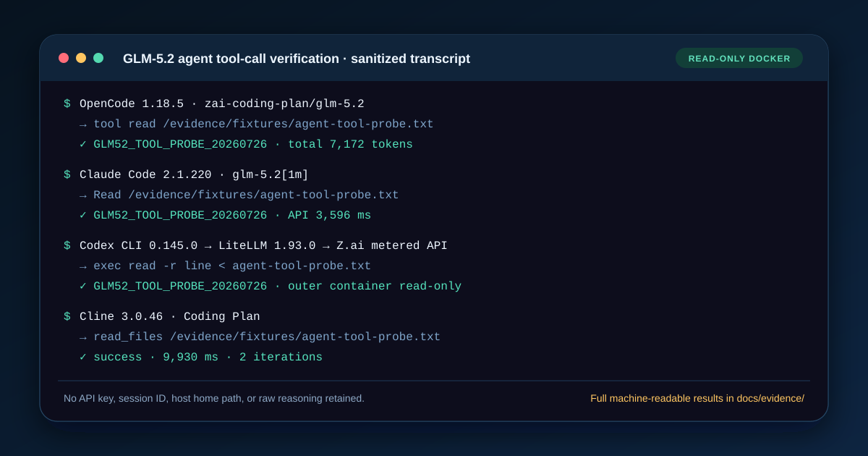
Task: Click the $ prompt before OpenCode
Action: click(67, 104)
